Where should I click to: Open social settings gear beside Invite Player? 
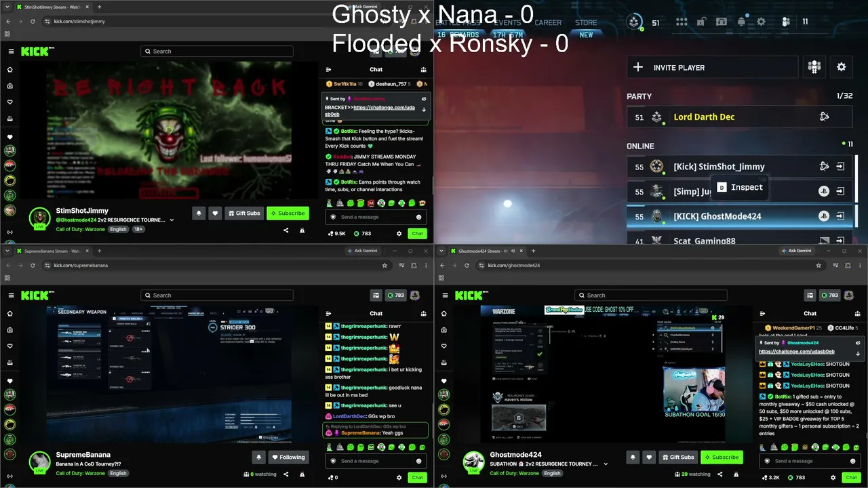[x=842, y=67]
